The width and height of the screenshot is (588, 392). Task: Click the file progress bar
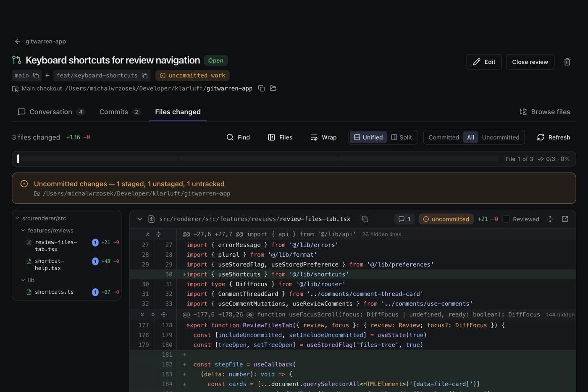click(x=258, y=159)
